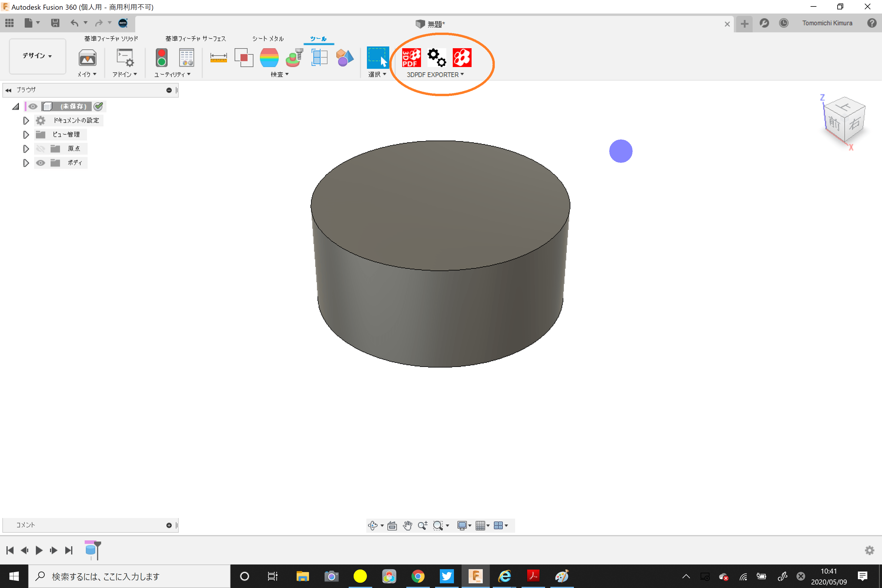Show the hidden 原点 folder

point(41,149)
